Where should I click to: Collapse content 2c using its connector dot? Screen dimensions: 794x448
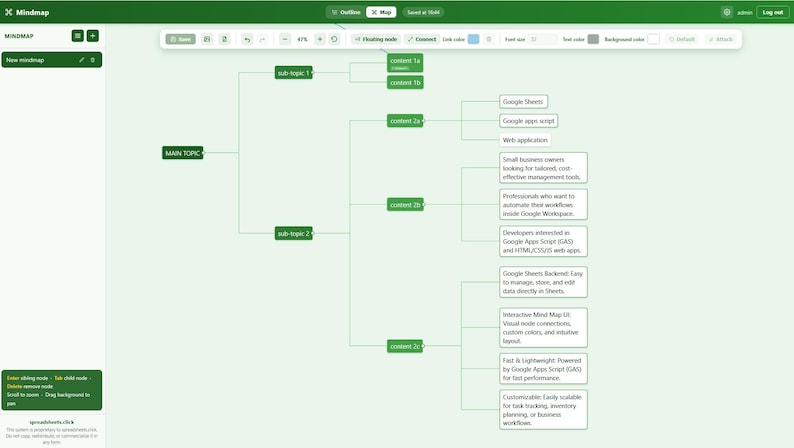coord(424,346)
